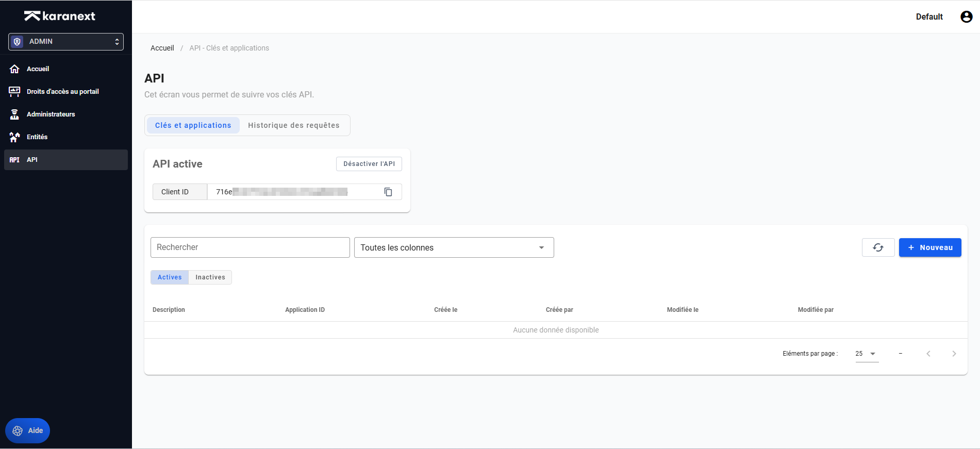
Task: Go to Accueil via home icon
Action: point(14,69)
